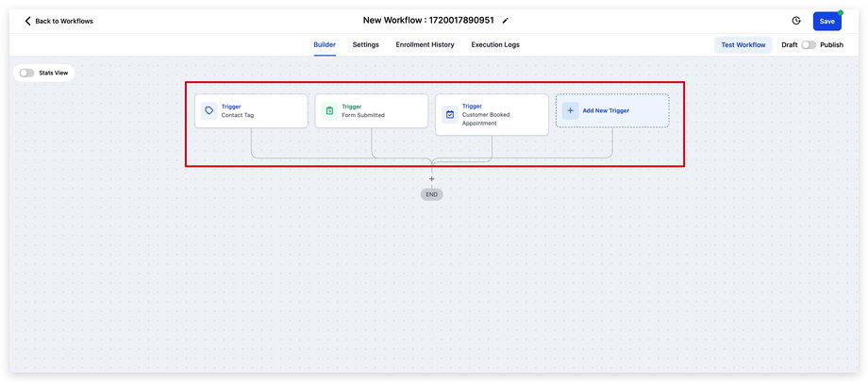Click plus icon above END node
Viewport: 868px width, 382px height.
[432, 178]
